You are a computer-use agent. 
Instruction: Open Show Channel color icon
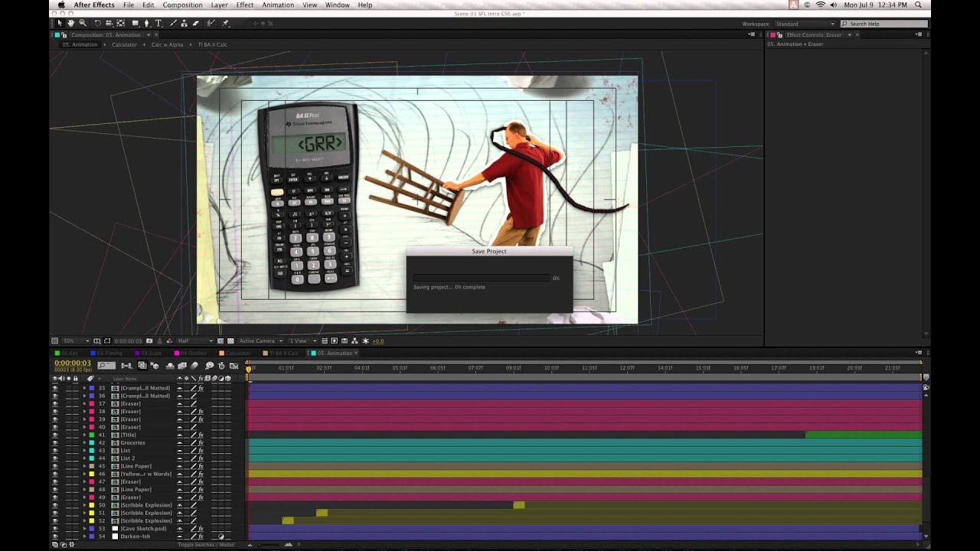[x=170, y=341]
